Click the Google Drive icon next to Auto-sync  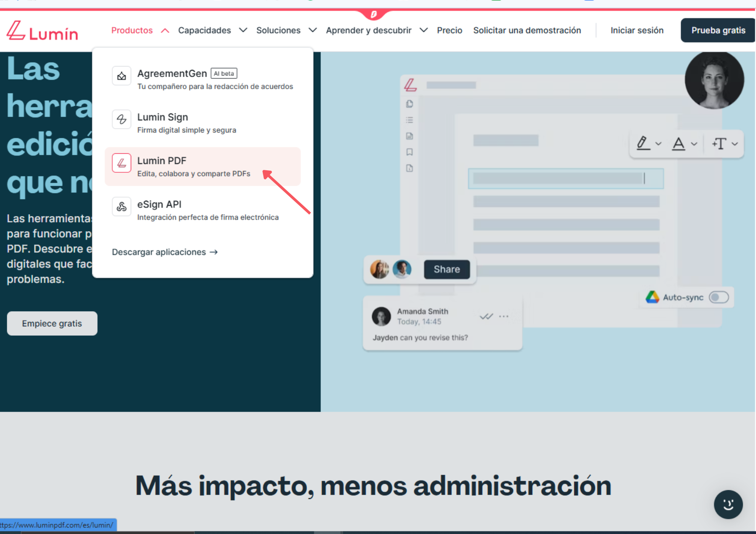tap(652, 297)
